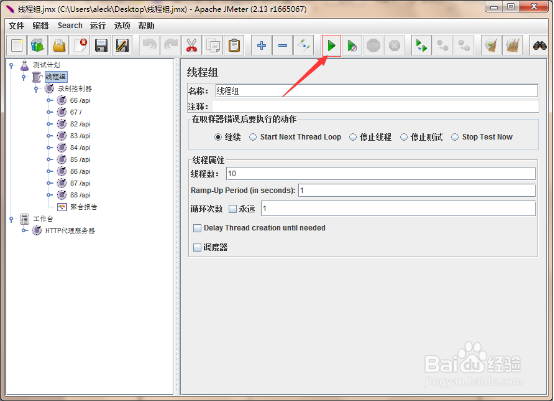Expand the 84 /api tree node handle

point(50,148)
